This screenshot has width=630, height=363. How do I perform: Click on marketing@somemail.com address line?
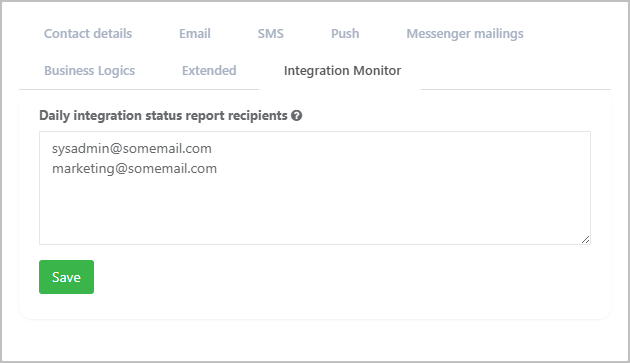click(135, 168)
